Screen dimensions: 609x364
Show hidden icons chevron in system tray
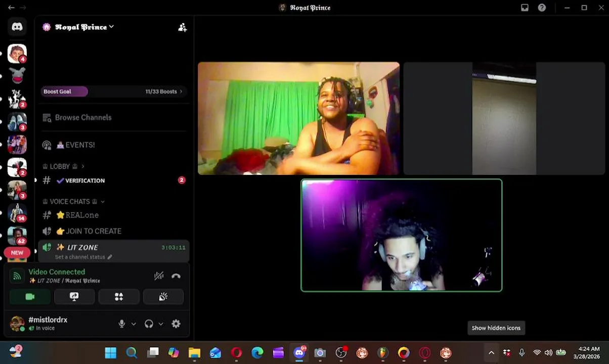[x=491, y=353]
